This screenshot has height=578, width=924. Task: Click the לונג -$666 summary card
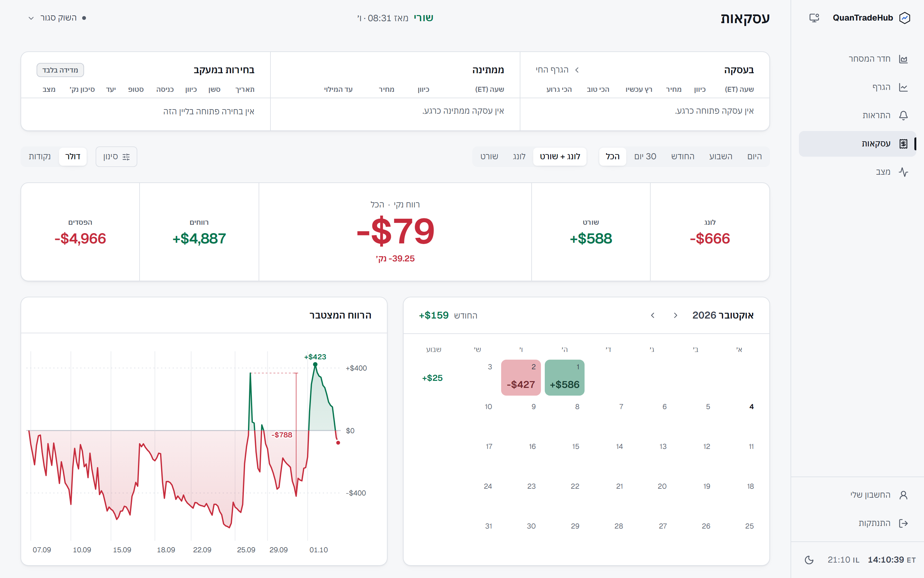click(710, 232)
